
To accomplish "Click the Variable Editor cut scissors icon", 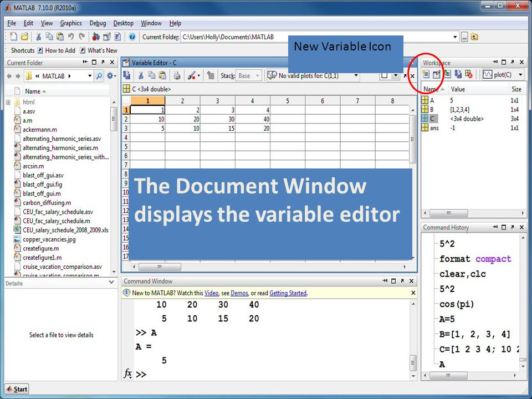I will click(x=141, y=75).
